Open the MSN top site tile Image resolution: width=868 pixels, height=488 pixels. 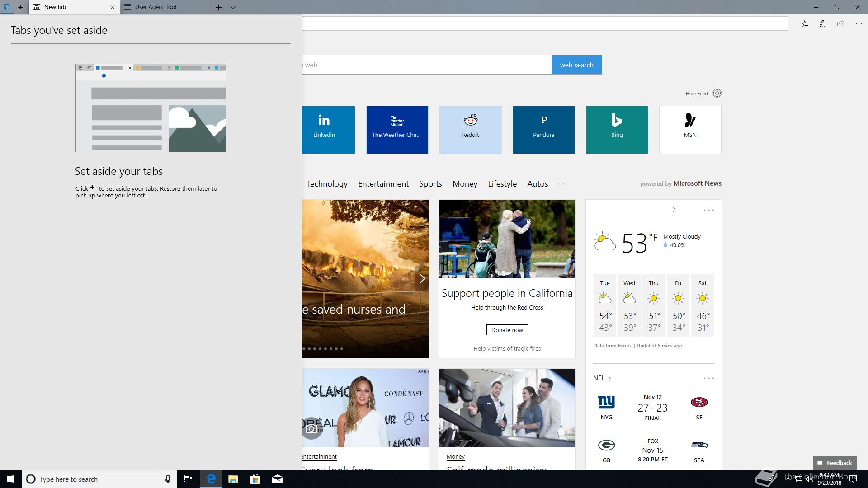[690, 130]
